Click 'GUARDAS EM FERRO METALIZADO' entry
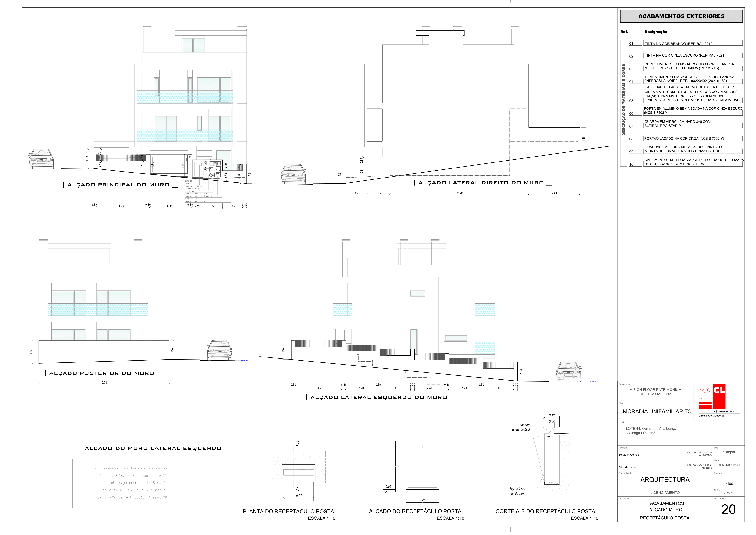Screen dimensions: 756x535 [x=683, y=149]
